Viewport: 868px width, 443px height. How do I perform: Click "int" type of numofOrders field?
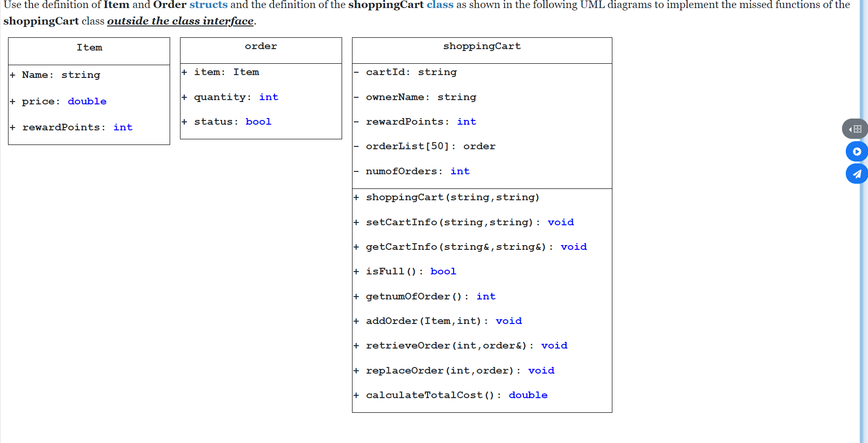pos(460,171)
